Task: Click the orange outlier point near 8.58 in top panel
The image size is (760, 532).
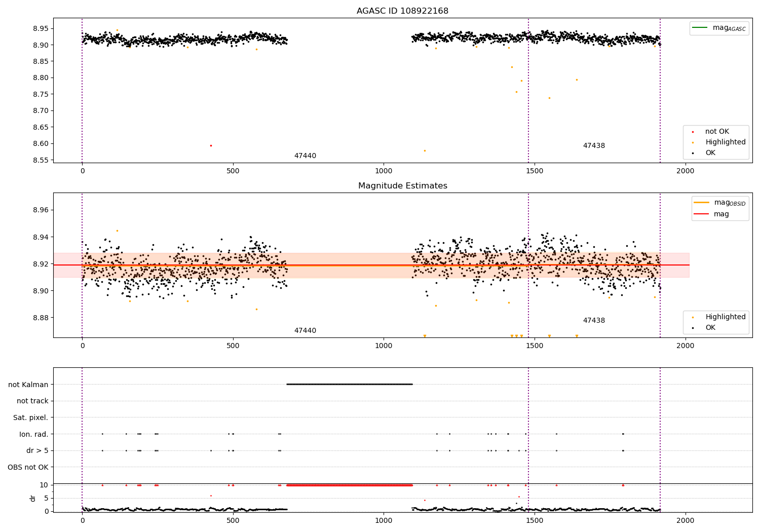Action: 425,150
